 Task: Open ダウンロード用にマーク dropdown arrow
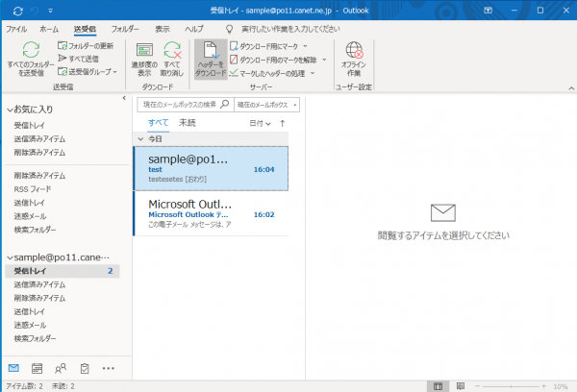305,46
